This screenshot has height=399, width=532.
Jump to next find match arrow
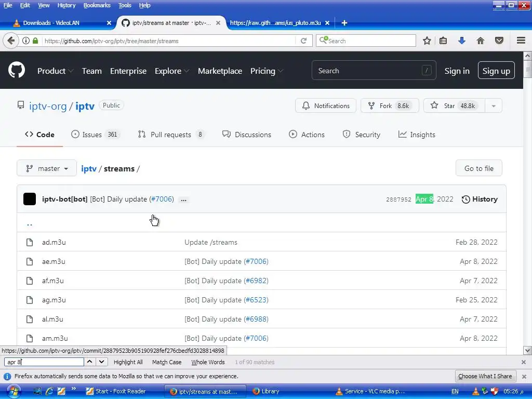pyautogui.click(x=101, y=362)
